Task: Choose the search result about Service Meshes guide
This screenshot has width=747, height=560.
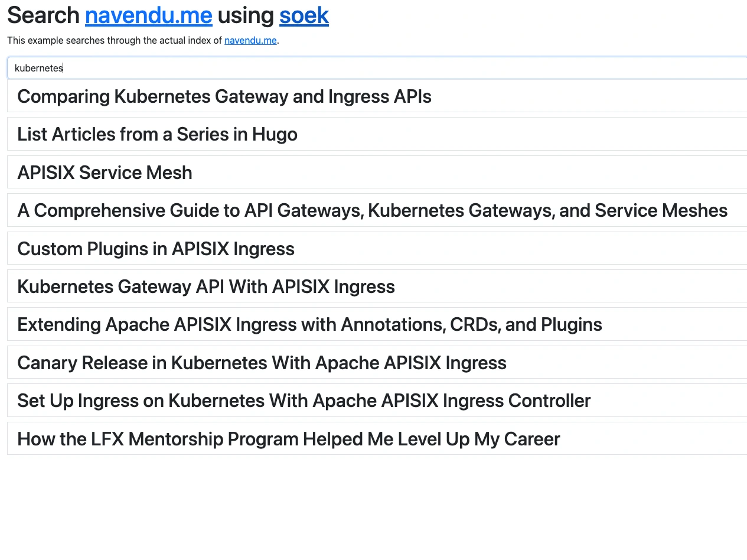Action: click(377, 210)
